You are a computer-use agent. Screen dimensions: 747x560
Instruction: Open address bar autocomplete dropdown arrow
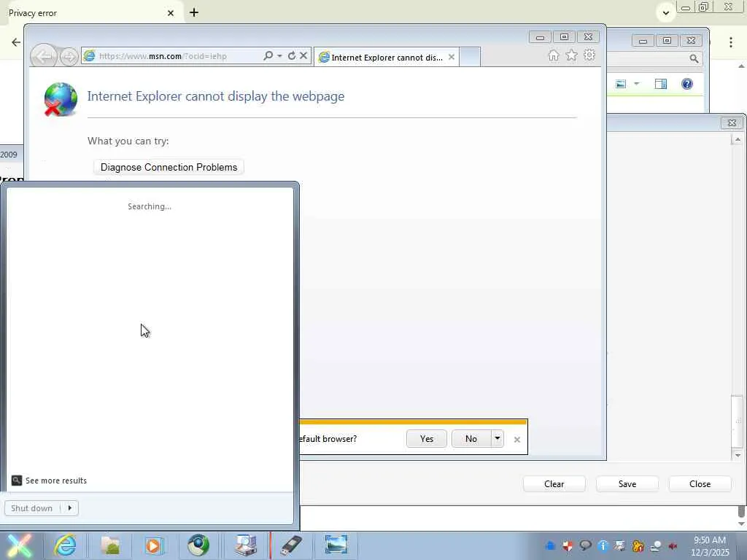(279, 56)
